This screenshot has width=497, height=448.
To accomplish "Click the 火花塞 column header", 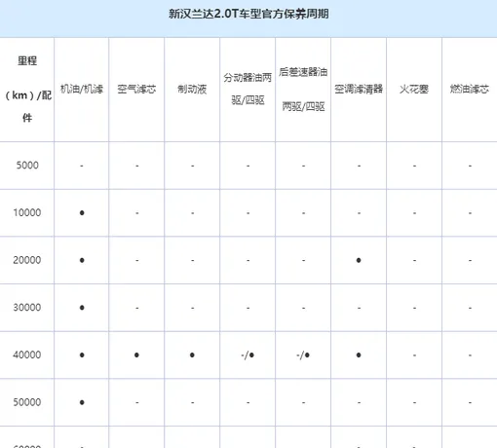I will 414,89.
